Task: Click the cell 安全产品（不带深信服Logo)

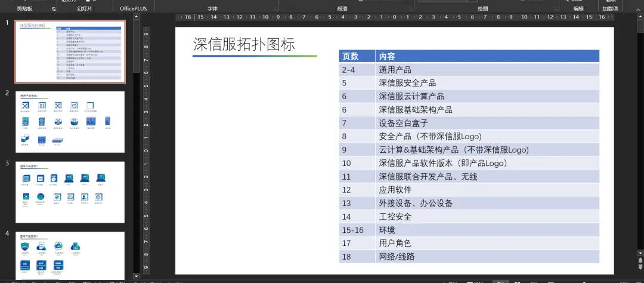Action: 487,136
